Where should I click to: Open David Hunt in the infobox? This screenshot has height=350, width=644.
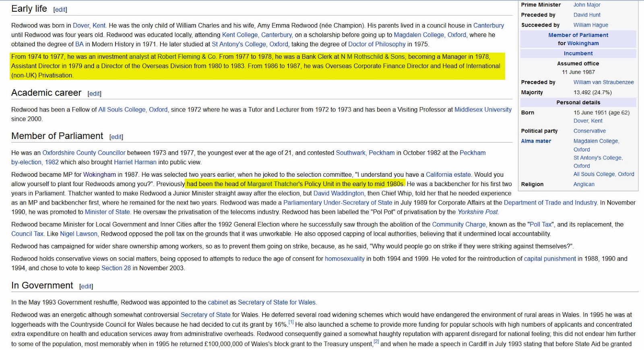click(587, 15)
